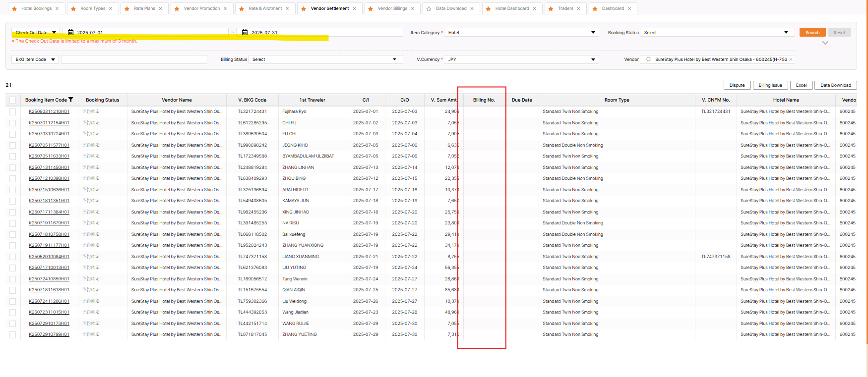
Task: Check the row for booking K25060311210H01
Action: coord(13,112)
